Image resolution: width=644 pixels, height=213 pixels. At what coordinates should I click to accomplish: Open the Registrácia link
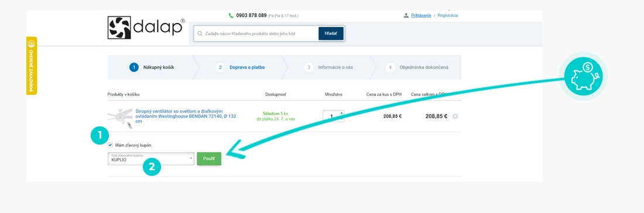448,16
